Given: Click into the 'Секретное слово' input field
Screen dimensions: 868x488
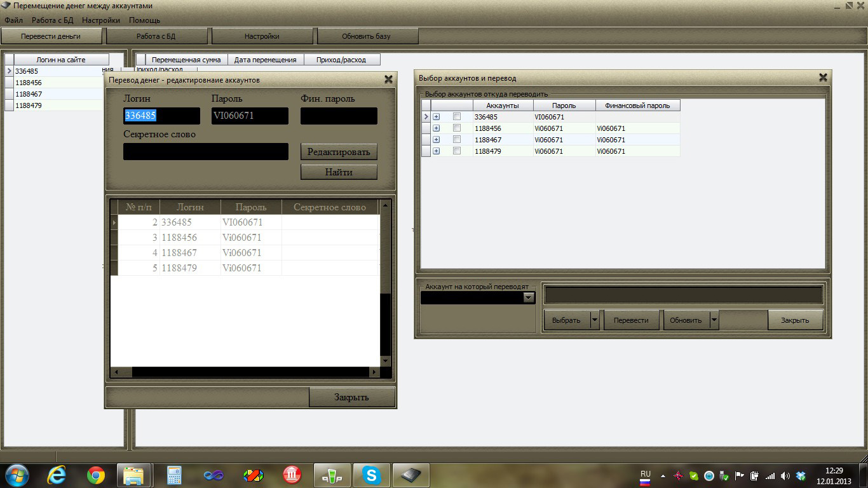Looking at the screenshot, I should pyautogui.click(x=205, y=151).
